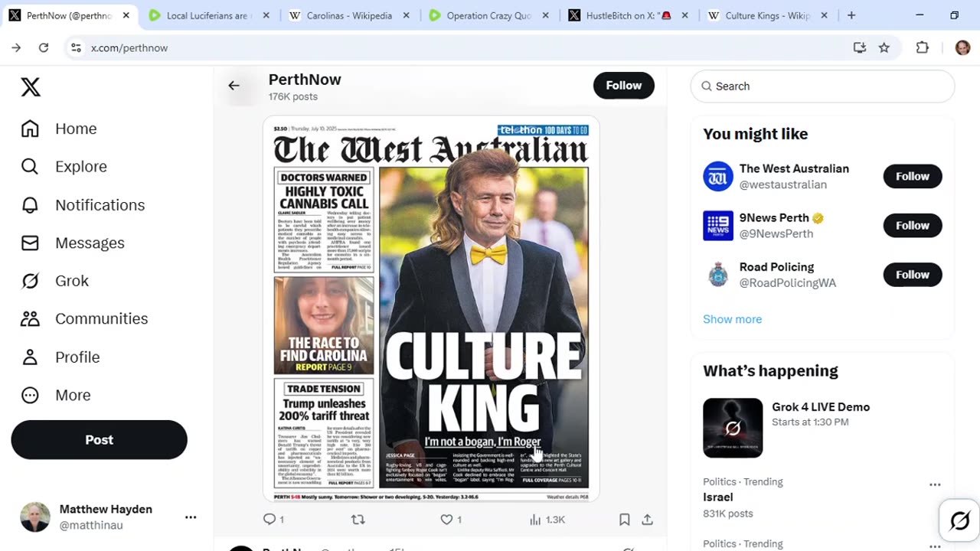The height and width of the screenshot is (551, 980).
Task: Share the PerthNow post
Action: click(648, 520)
